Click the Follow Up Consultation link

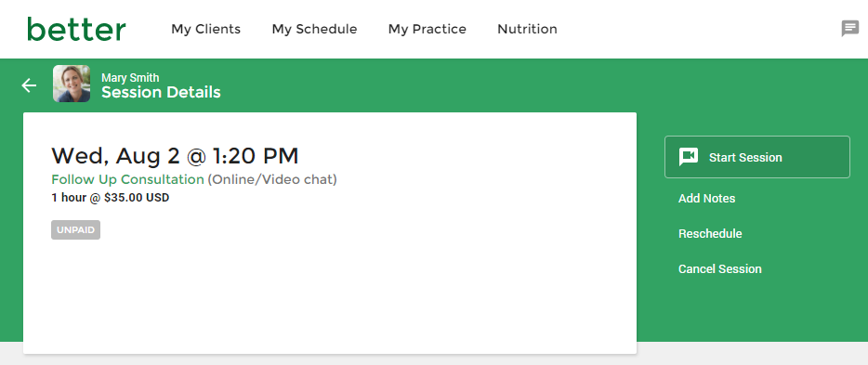pyautogui.click(x=128, y=180)
